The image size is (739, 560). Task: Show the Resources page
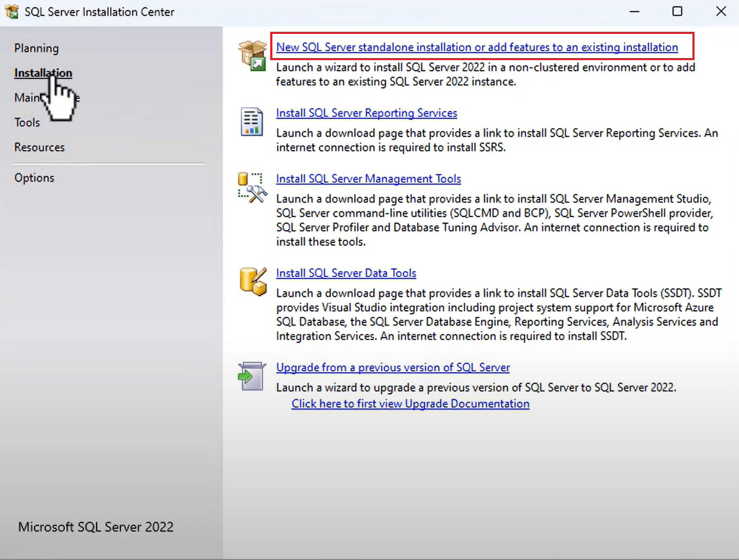point(39,147)
